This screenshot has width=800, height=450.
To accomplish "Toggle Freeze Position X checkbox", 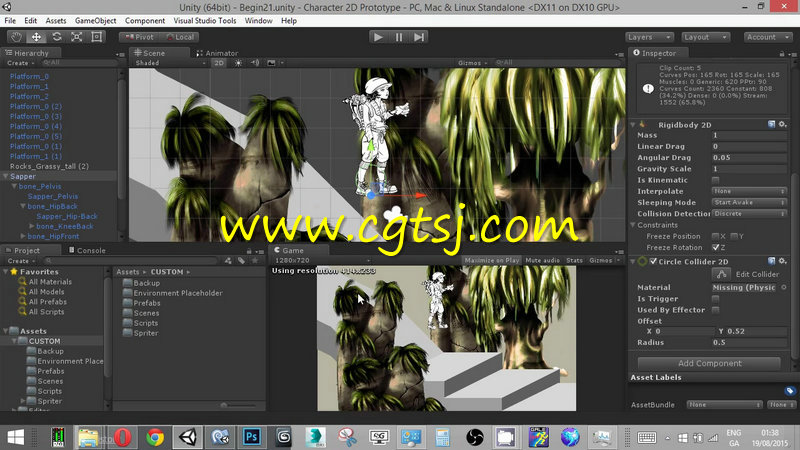I will (x=715, y=236).
